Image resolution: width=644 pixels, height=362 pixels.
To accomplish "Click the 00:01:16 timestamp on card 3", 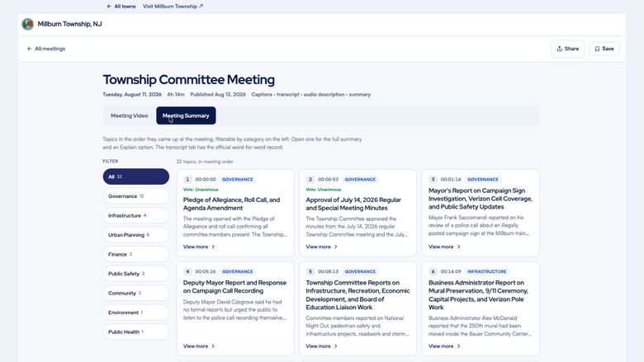I will click(451, 180).
